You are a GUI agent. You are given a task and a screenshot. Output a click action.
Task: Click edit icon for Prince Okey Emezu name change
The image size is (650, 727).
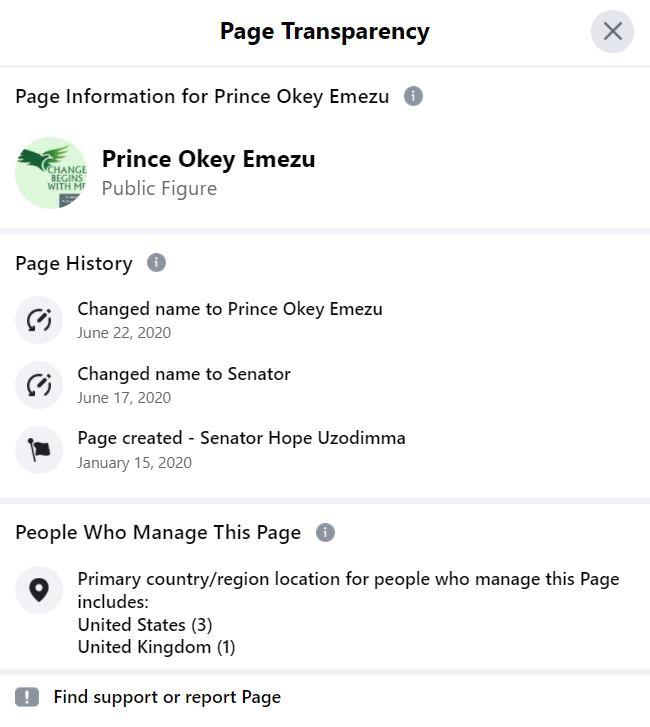39,320
